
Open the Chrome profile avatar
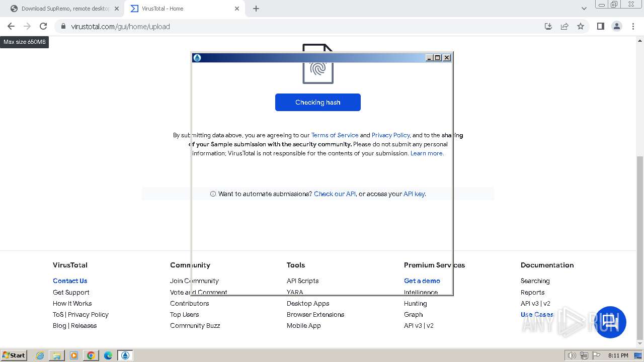click(x=617, y=26)
